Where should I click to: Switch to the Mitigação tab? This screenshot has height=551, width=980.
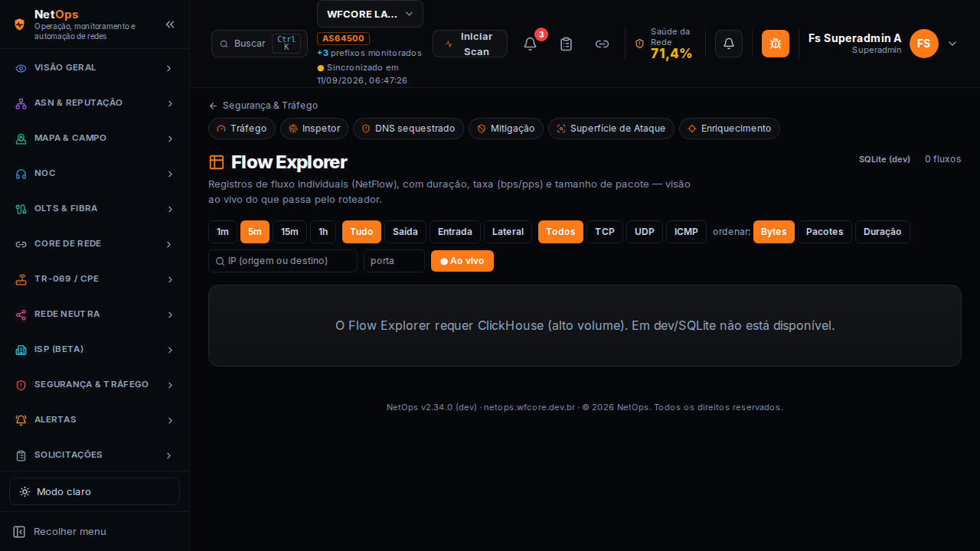click(506, 129)
